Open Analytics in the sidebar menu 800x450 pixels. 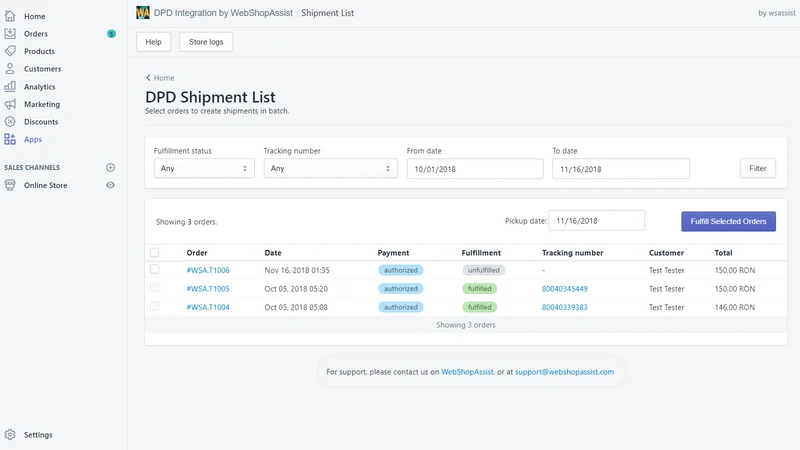pyautogui.click(x=39, y=87)
